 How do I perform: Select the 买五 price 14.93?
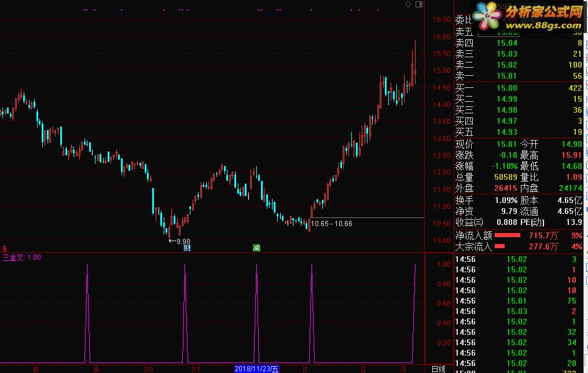[x=507, y=132]
